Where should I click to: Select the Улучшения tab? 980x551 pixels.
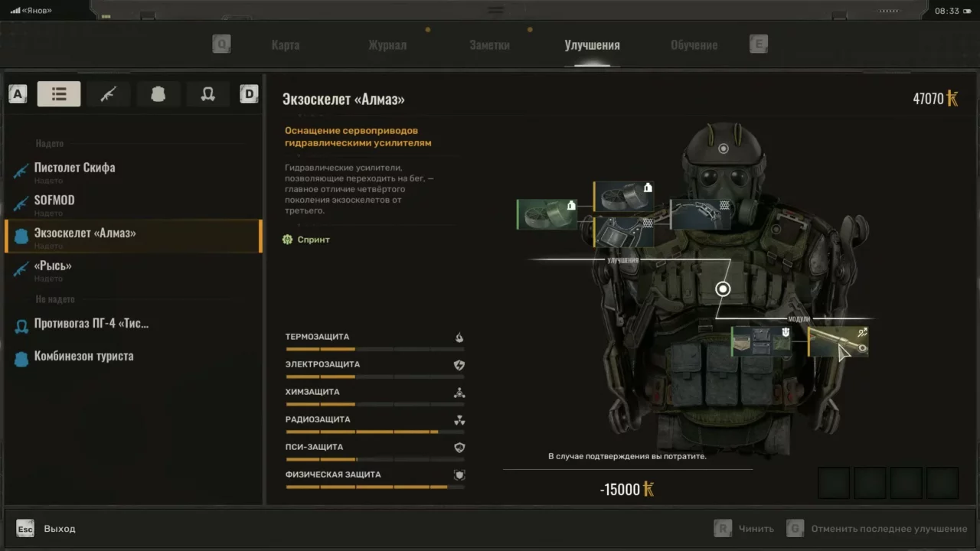click(592, 45)
